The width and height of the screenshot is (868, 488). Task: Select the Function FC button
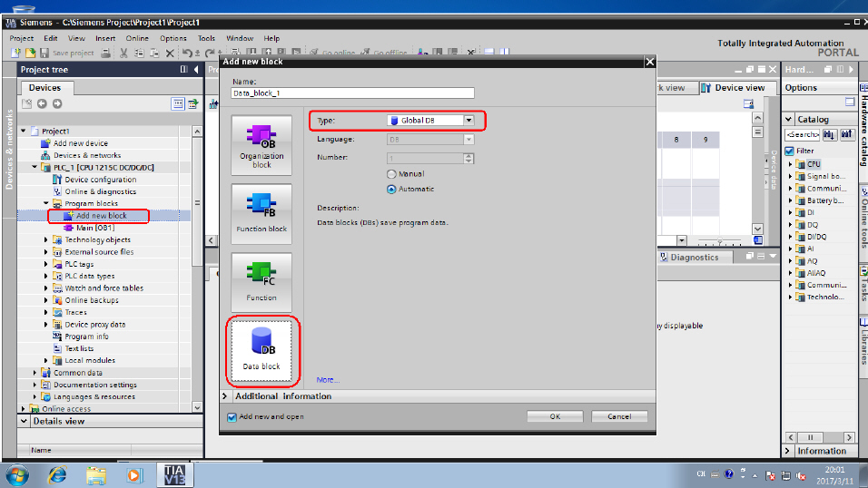coord(261,283)
